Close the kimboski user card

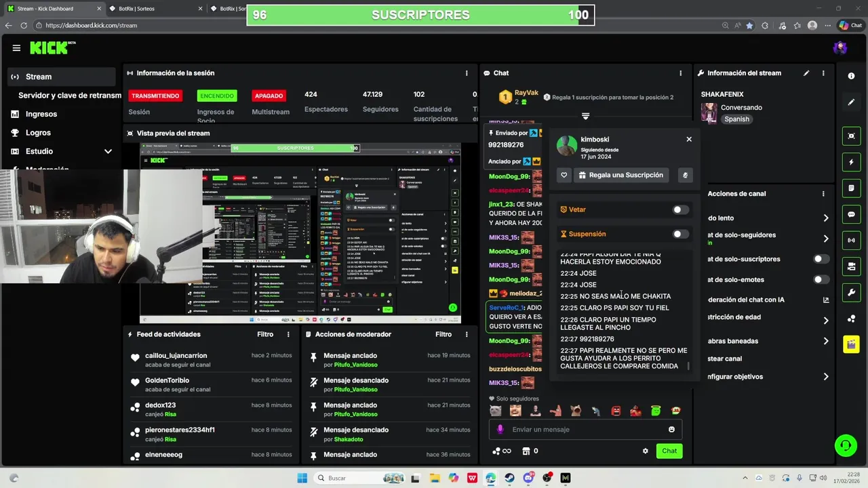(689, 139)
